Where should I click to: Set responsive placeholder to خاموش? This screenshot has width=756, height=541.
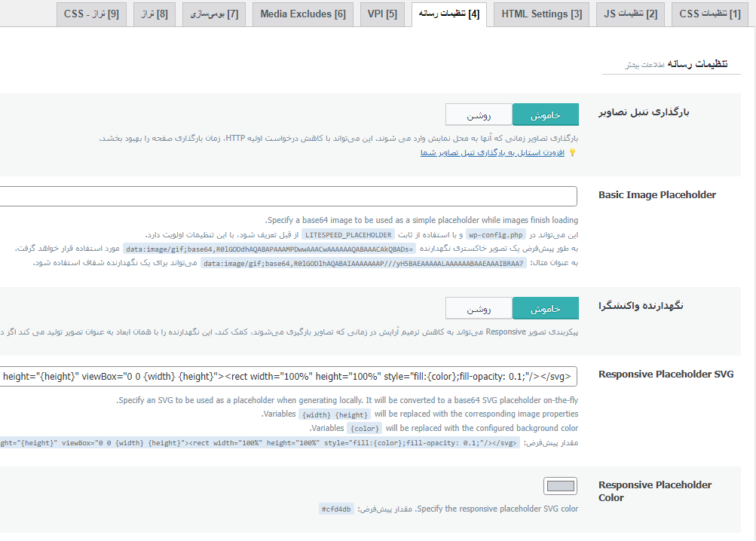pos(545,308)
